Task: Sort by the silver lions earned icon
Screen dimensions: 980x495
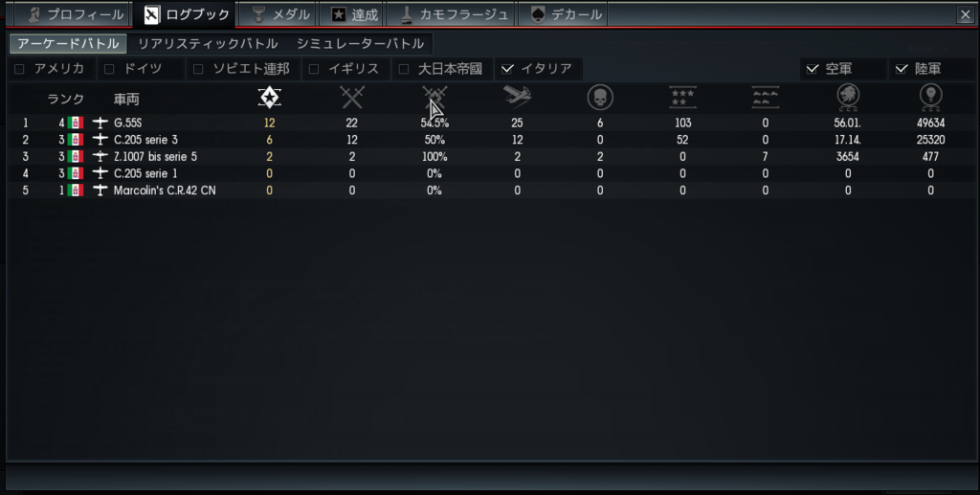Action: pyautogui.click(x=848, y=98)
